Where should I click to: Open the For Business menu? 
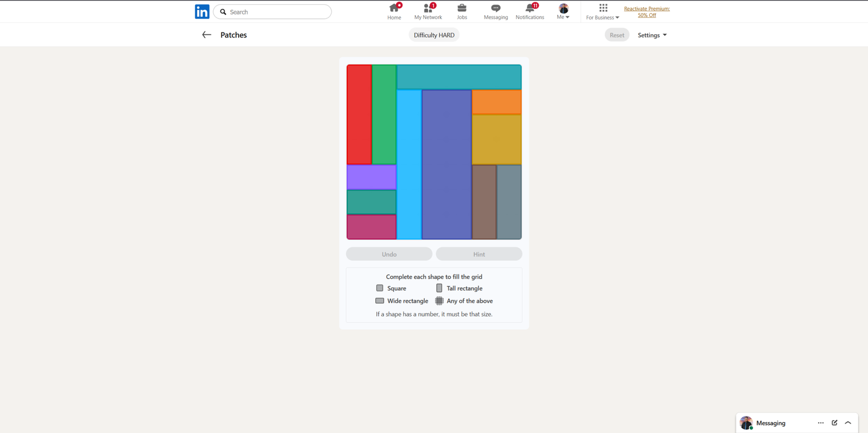point(603,11)
